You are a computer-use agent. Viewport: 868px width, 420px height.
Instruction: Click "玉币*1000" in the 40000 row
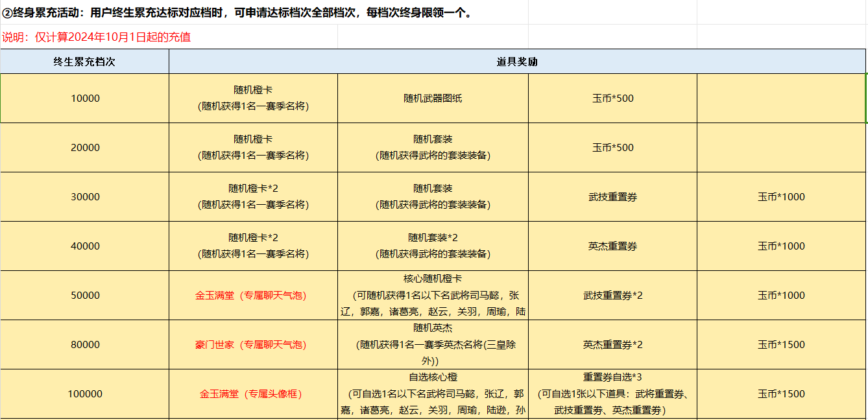coord(781,246)
